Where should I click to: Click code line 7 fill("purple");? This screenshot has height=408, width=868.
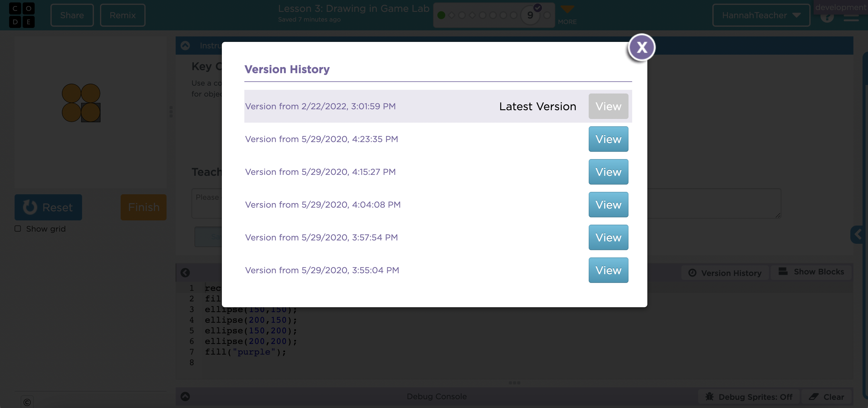point(245,352)
